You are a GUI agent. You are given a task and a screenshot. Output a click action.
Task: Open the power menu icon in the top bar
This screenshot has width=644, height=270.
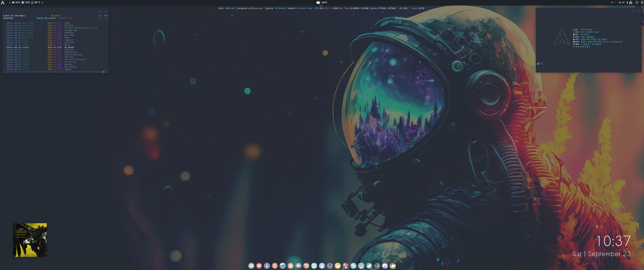[x=637, y=2]
